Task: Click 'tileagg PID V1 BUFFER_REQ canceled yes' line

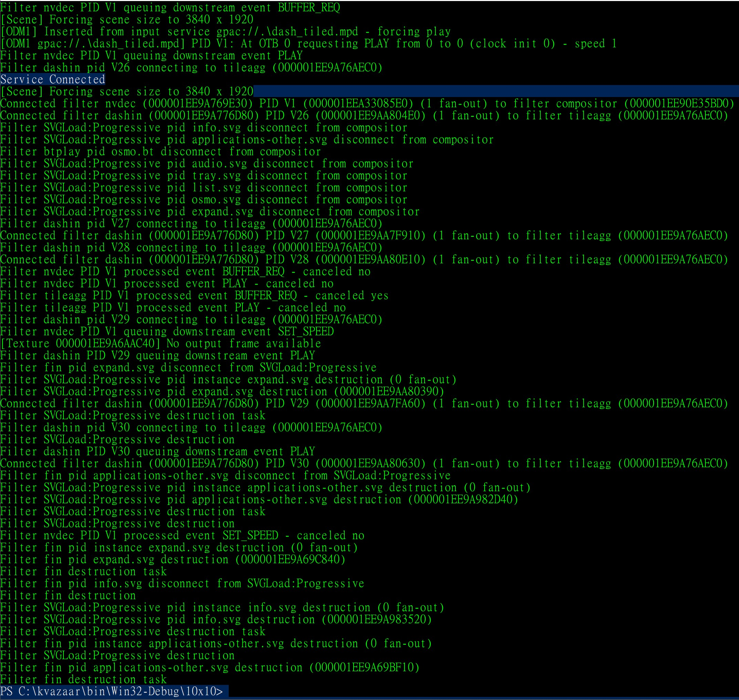Action: [x=194, y=295]
